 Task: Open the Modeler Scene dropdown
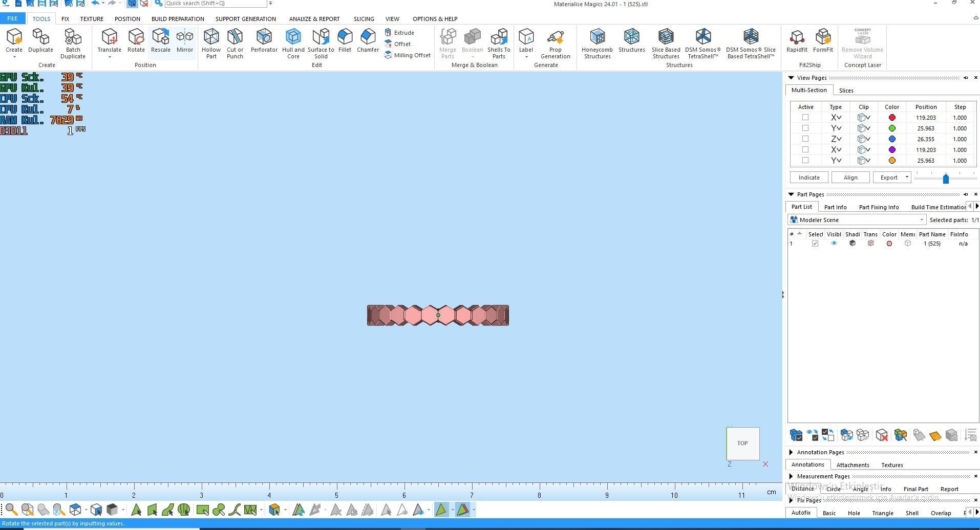(x=857, y=220)
